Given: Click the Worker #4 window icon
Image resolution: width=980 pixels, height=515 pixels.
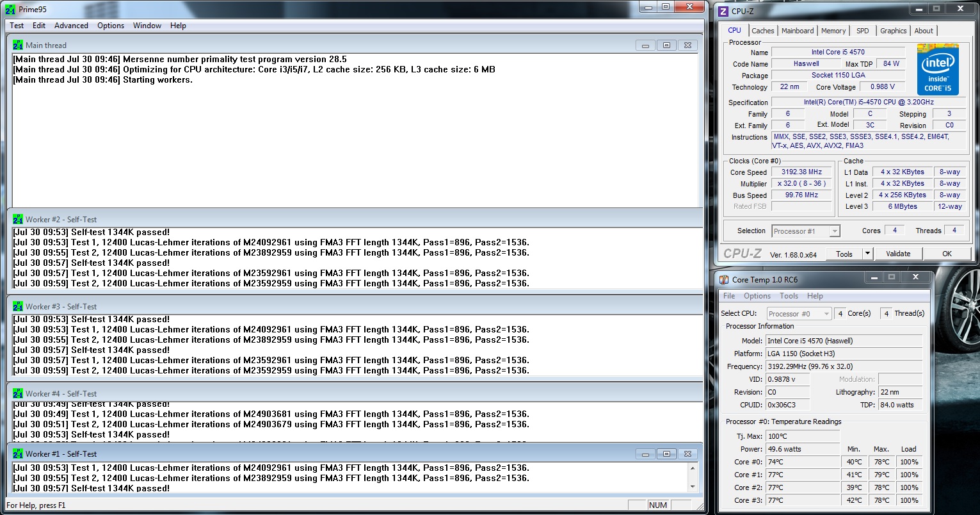Looking at the screenshot, I should coord(18,394).
